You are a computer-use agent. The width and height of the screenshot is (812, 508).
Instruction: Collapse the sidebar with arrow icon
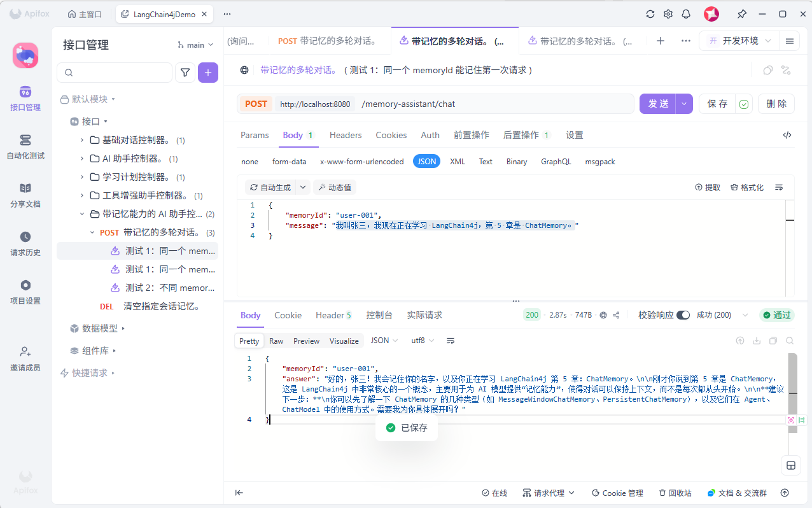tap(239, 493)
